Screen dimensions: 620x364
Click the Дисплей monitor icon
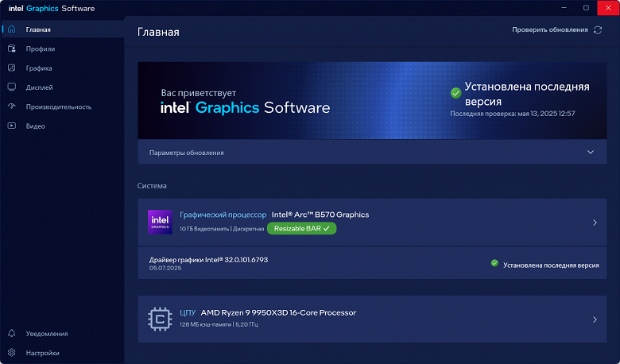click(11, 87)
